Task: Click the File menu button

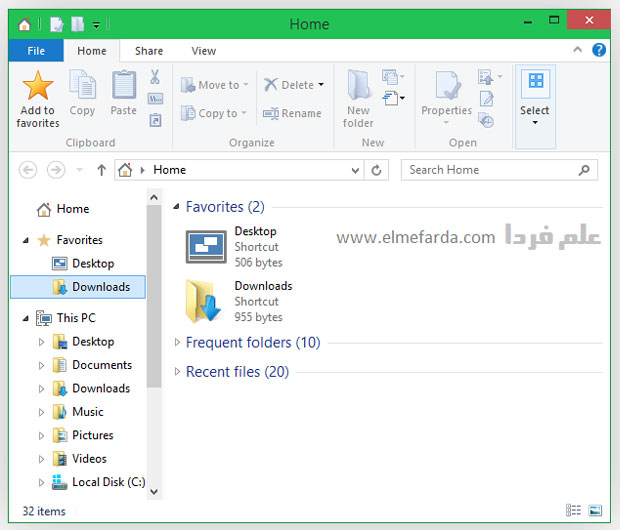Action: 36,51
